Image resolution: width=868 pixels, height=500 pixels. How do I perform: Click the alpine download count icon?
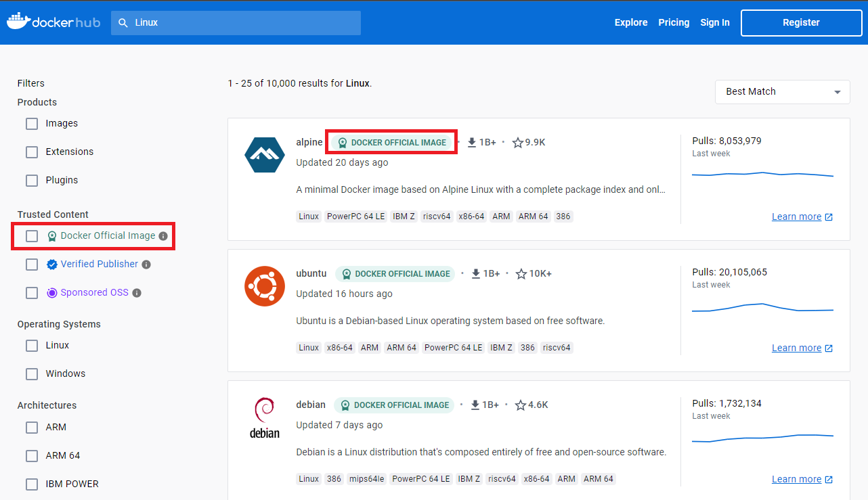pyautogui.click(x=472, y=142)
